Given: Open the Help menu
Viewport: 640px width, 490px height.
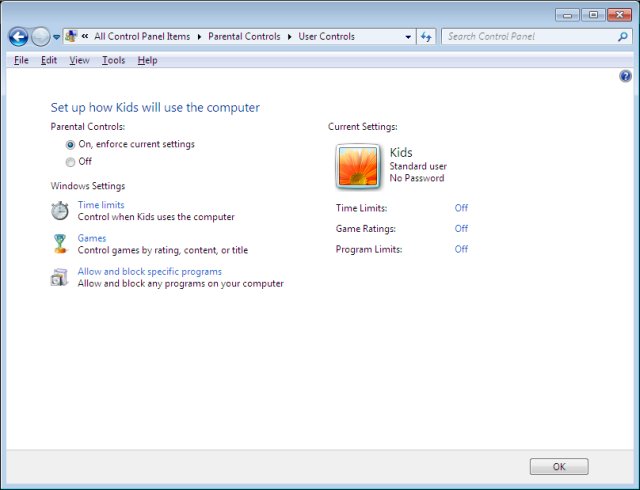Looking at the screenshot, I should pyautogui.click(x=147, y=60).
